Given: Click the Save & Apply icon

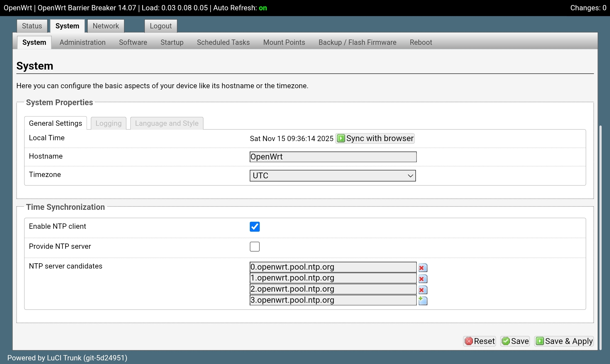Looking at the screenshot, I should click(x=540, y=341).
